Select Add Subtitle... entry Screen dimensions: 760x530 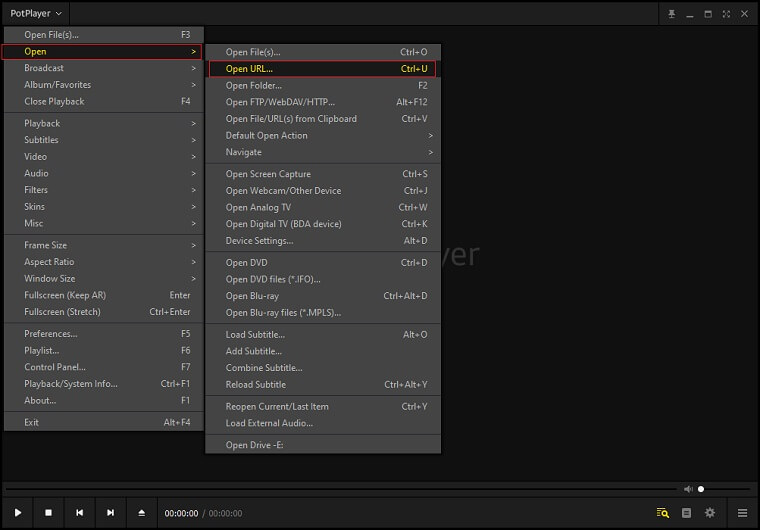point(323,351)
